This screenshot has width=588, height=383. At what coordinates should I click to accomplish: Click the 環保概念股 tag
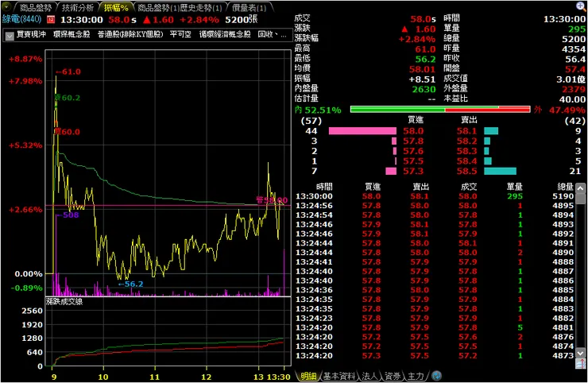pyautogui.click(x=72, y=34)
